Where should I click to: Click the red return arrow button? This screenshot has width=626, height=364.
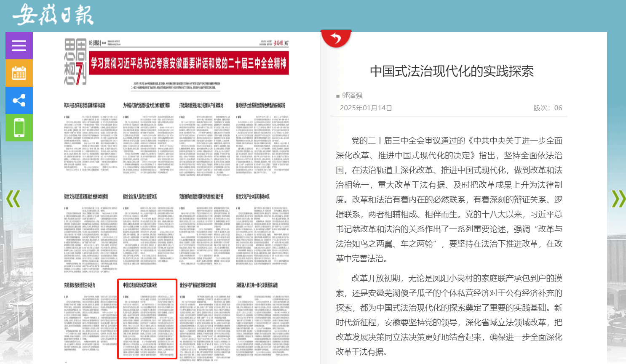(x=336, y=39)
